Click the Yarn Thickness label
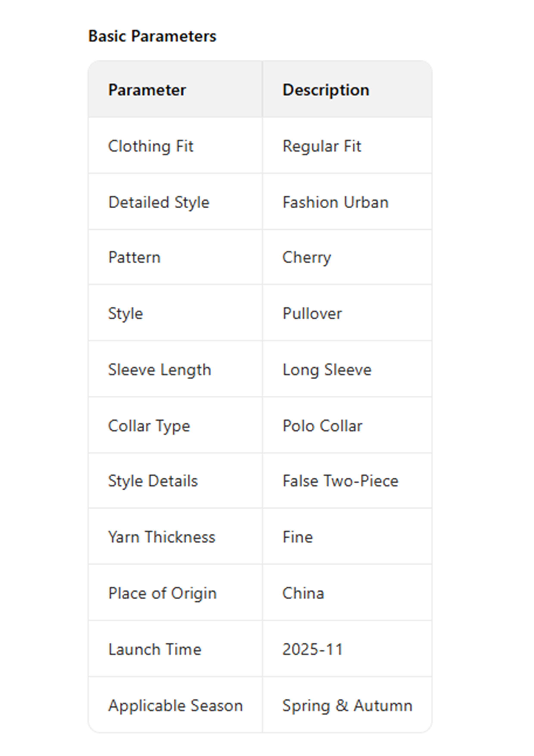 pyautogui.click(x=161, y=537)
